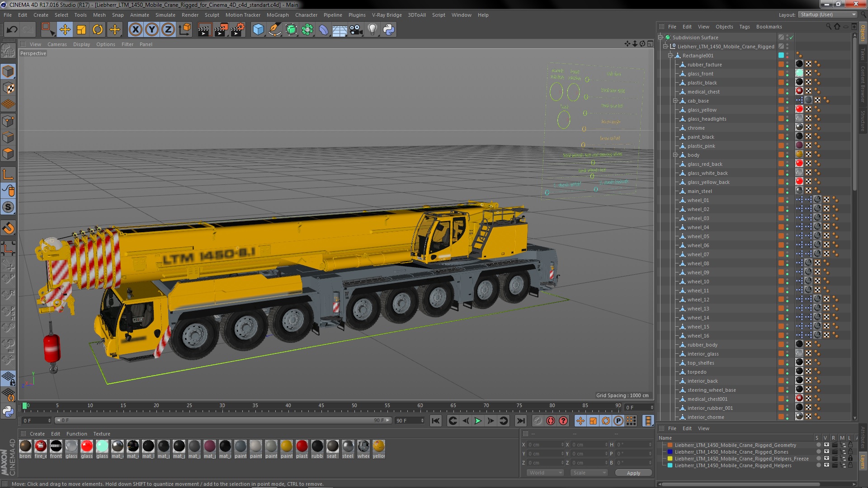868x488 pixels.
Task: Select wheel_08 in object tree
Action: pos(698,263)
